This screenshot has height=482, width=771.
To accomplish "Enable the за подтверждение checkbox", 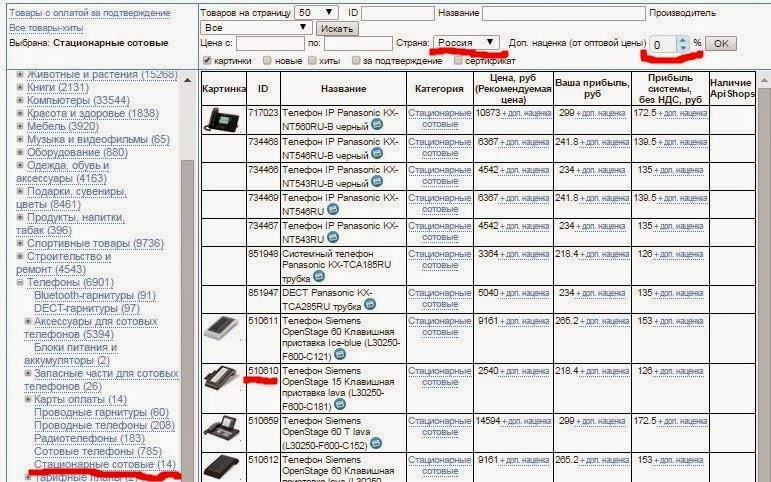I will (356, 60).
